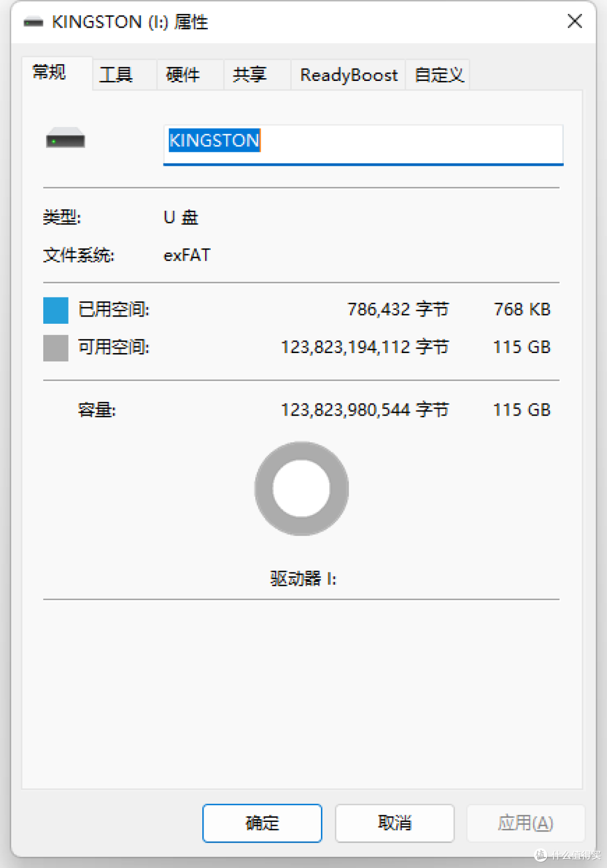Click the 确定 button
The image size is (607, 868).
coord(261,823)
